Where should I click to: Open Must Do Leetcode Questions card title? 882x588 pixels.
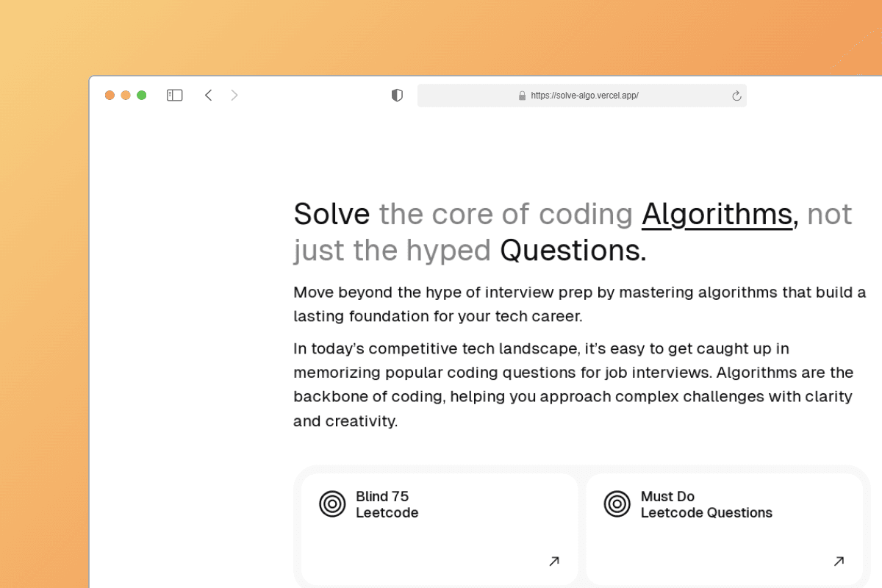(x=706, y=505)
